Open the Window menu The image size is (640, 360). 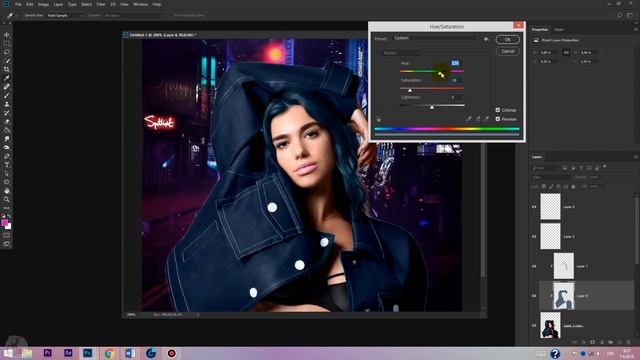(140, 4)
